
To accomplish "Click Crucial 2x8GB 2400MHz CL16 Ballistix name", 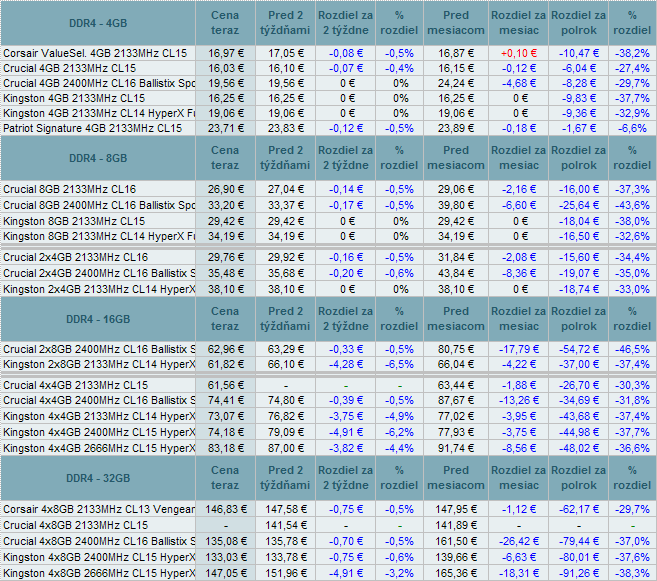I will pos(99,349).
